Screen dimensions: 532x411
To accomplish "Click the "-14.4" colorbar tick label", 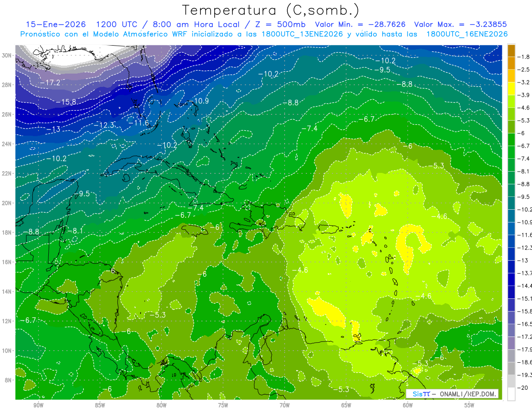I will click(525, 286).
